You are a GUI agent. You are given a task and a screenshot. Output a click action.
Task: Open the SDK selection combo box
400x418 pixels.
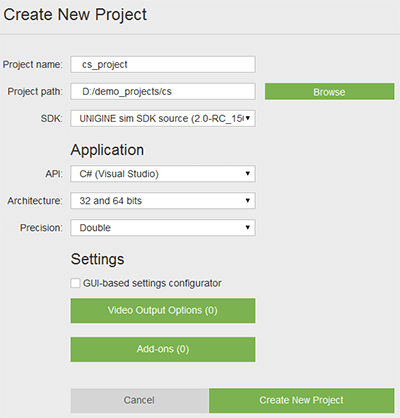click(163, 118)
